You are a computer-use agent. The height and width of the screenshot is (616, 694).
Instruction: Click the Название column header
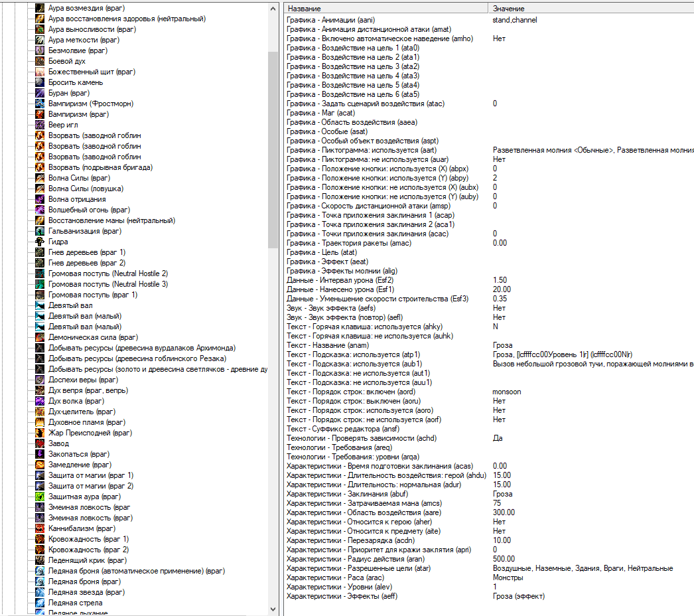[x=385, y=9]
